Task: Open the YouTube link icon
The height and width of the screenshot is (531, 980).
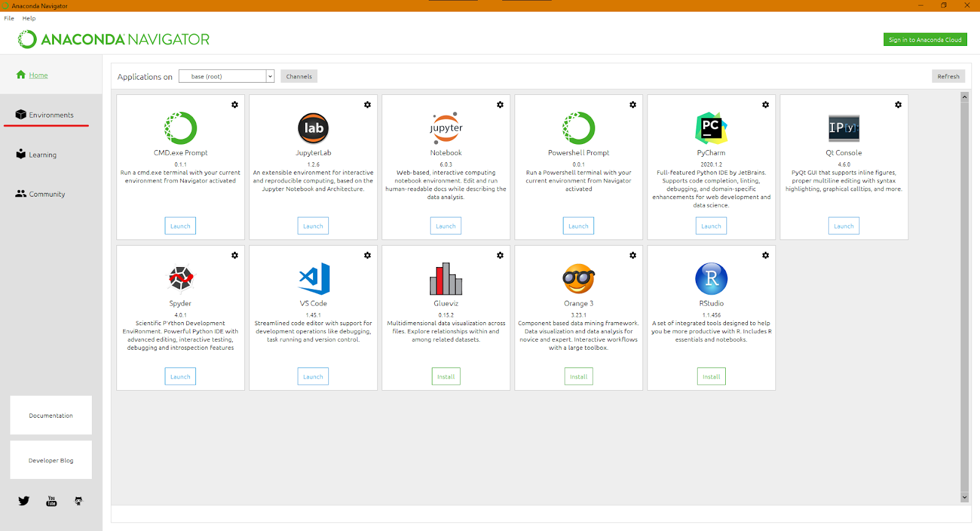Action: pyautogui.click(x=51, y=501)
